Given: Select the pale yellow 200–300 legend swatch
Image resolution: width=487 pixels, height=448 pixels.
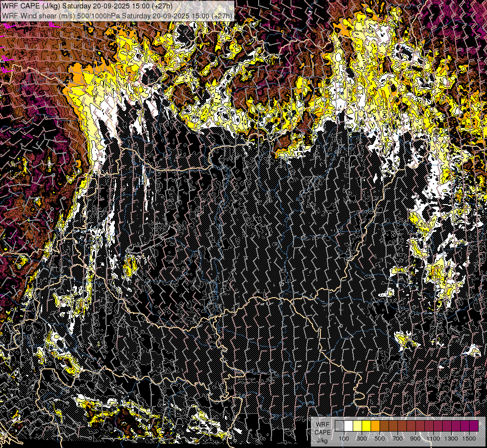Looking at the screenshot, I should pyautogui.click(x=358, y=426).
